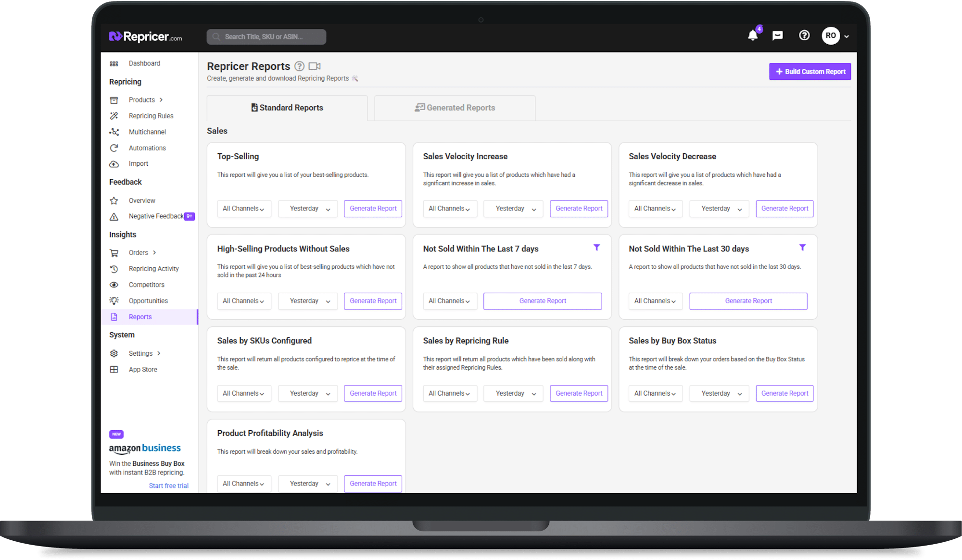Click the Repricer.com logo
Image resolution: width=962 pixels, height=560 pixels.
(x=146, y=37)
